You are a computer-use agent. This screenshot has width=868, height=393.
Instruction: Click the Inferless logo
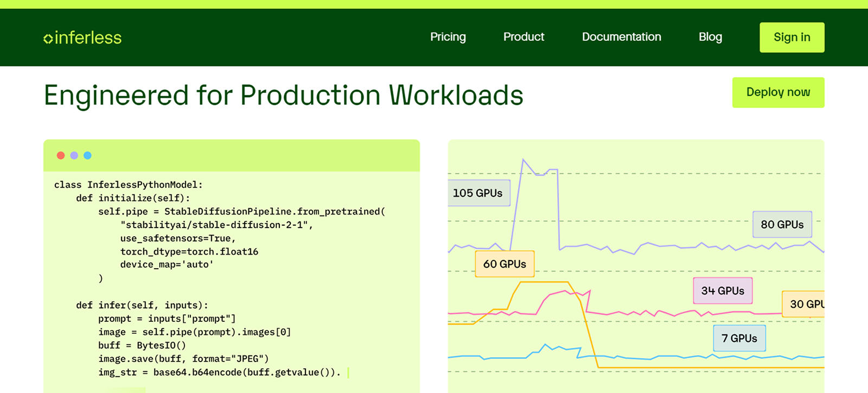[82, 37]
